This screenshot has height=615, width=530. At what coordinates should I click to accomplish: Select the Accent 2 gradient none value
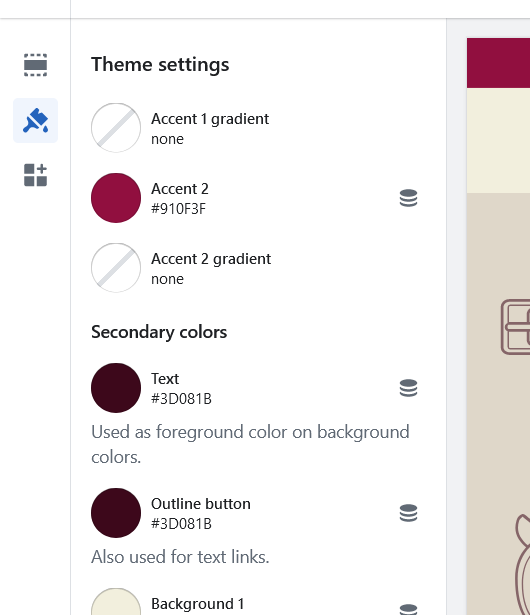pyautogui.click(x=168, y=279)
